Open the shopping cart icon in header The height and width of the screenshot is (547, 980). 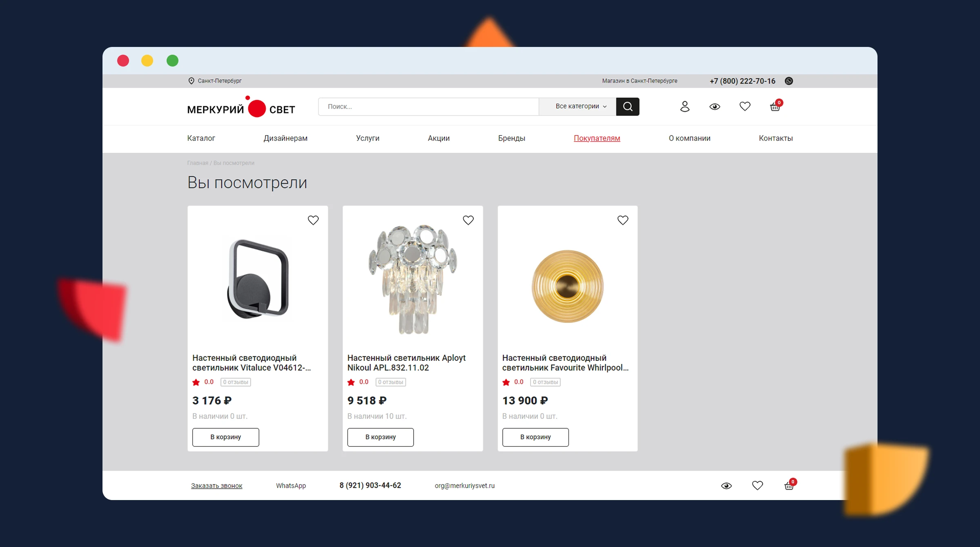tap(775, 106)
